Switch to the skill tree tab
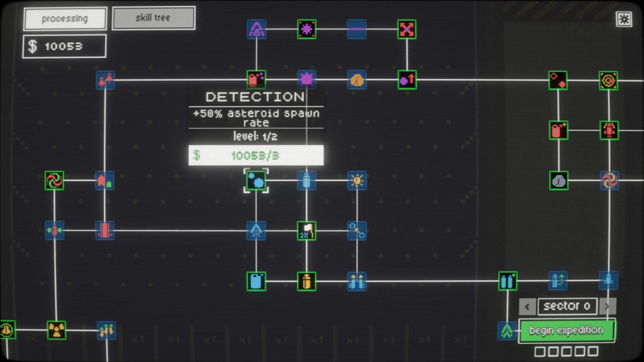This screenshot has width=644, height=362. (153, 17)
